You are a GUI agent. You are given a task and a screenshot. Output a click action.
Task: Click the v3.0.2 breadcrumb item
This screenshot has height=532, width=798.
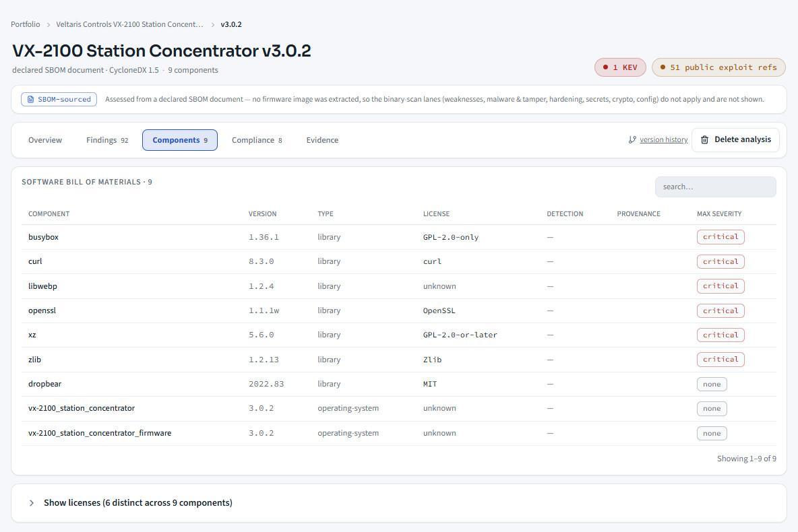pos(231,24)
